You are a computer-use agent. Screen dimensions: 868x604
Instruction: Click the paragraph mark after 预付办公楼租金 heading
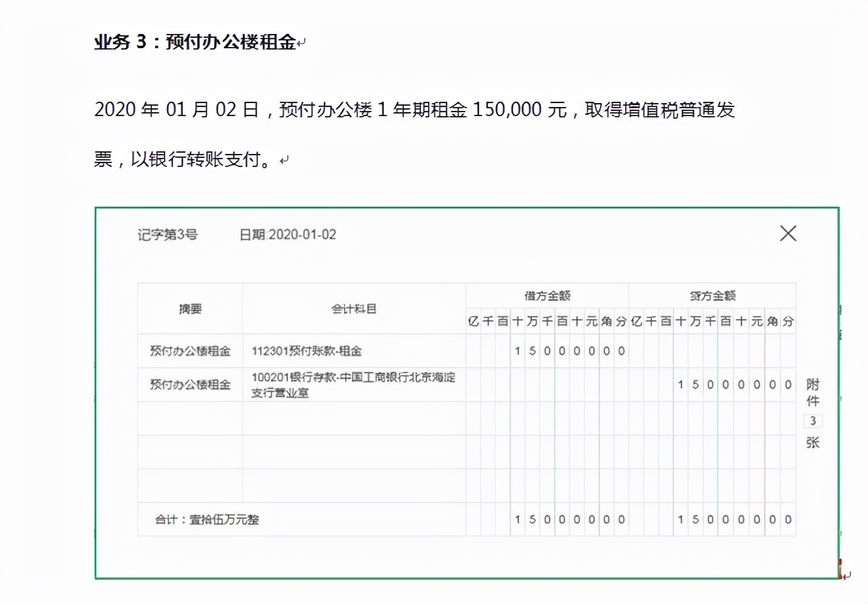click(x=301, y=42)
